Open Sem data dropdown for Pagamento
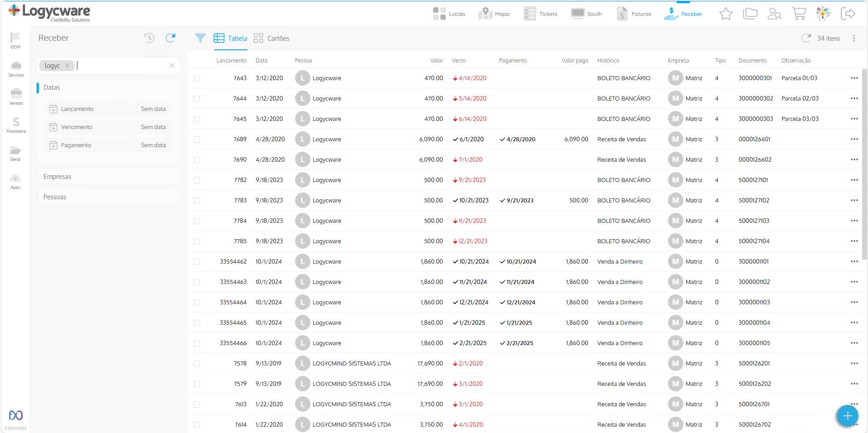The width and height of the screenshot is (868, 433). [153, 145]
